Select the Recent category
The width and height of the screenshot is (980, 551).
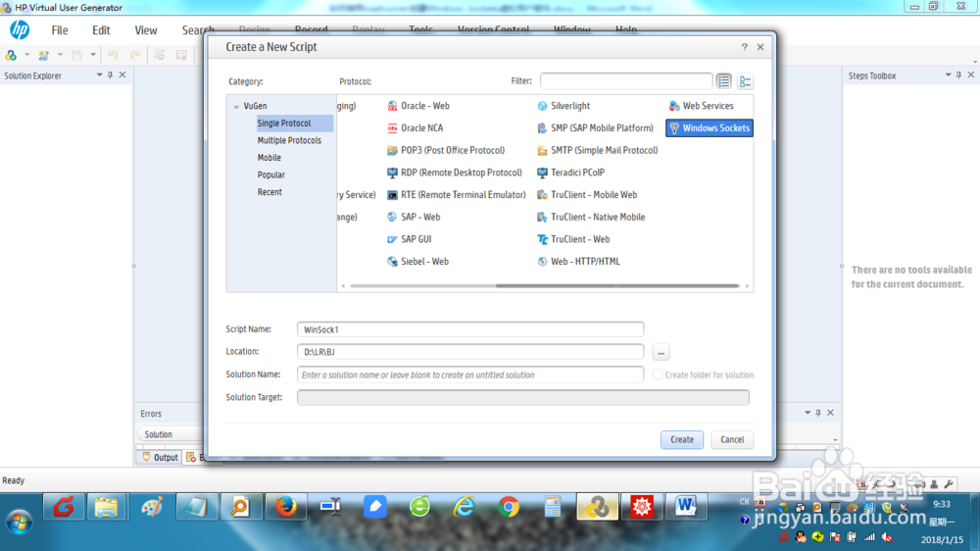click(270, 192)
